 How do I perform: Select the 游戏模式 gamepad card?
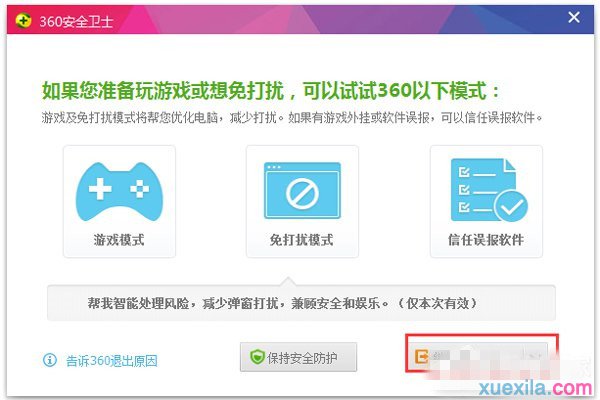coord(119,201)
